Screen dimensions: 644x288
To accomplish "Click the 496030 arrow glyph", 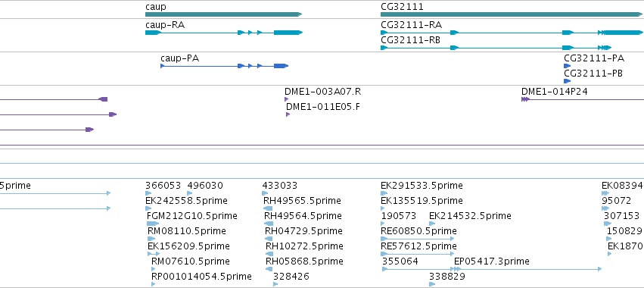I will 190,193.
